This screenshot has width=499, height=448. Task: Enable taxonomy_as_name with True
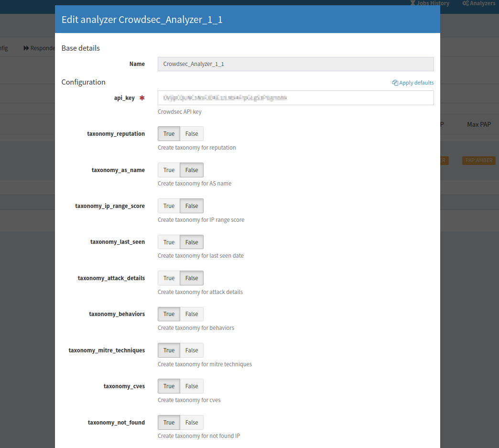[x=169, y=170]
